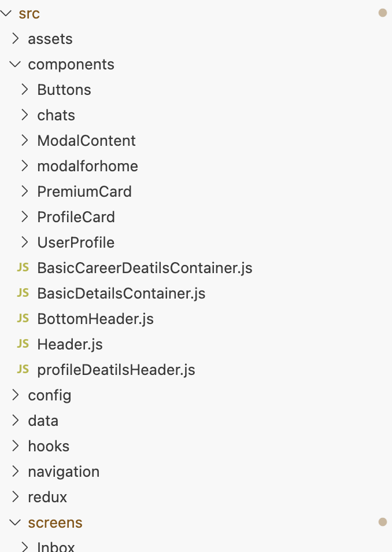Viewport: 392px width, 552px height.
Task: Select the config folder
Action: coord(50,395)
